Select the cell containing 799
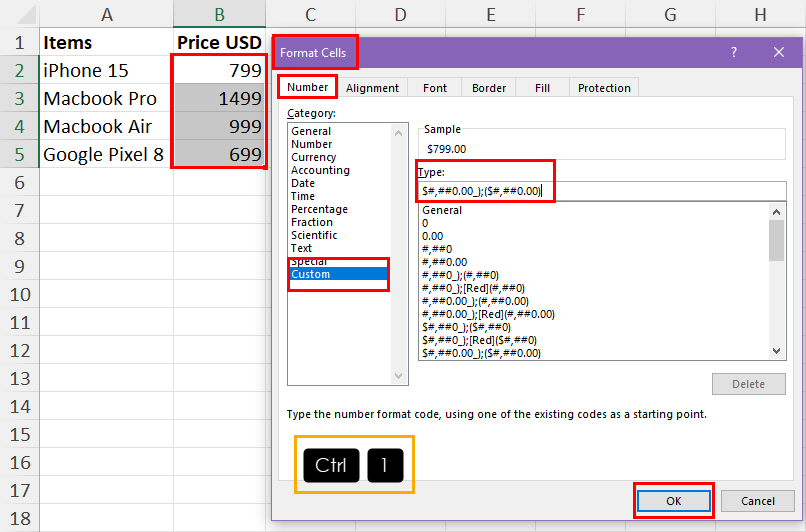The width and height of the screenshot is (806, 532). click(219, 70)
